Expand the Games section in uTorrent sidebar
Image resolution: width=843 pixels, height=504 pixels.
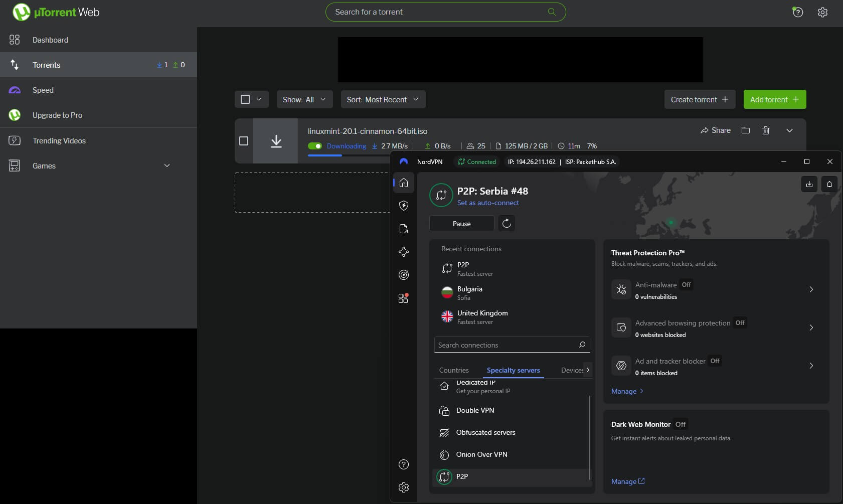(166, 165)
